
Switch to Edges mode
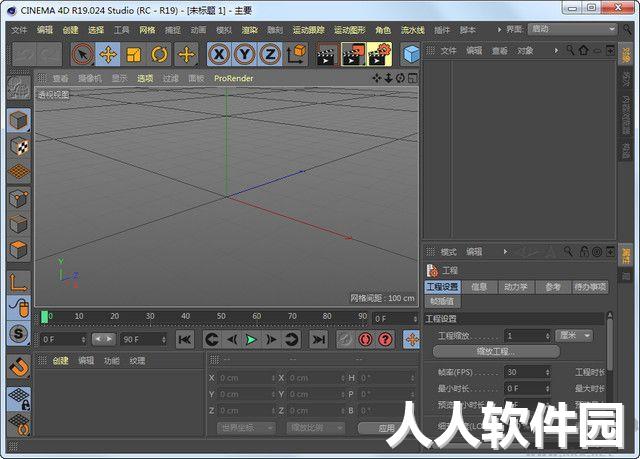click(x=19, y=224)
